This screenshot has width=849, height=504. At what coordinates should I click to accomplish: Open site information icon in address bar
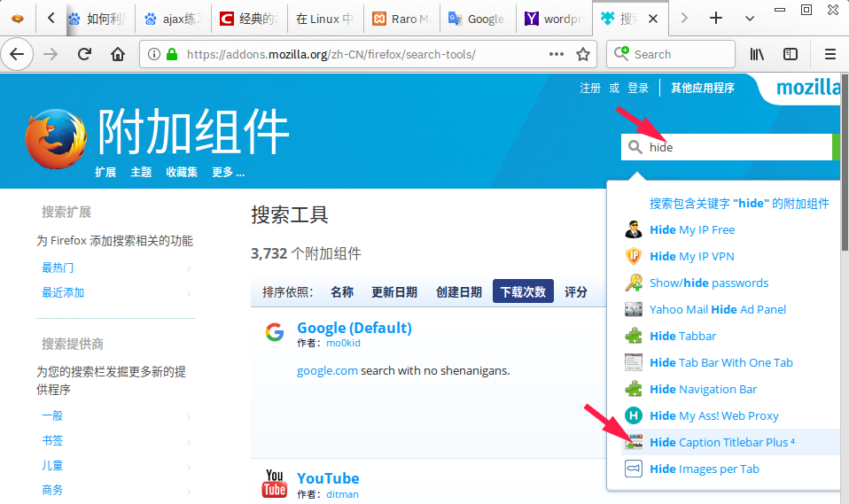pos(154,54)
